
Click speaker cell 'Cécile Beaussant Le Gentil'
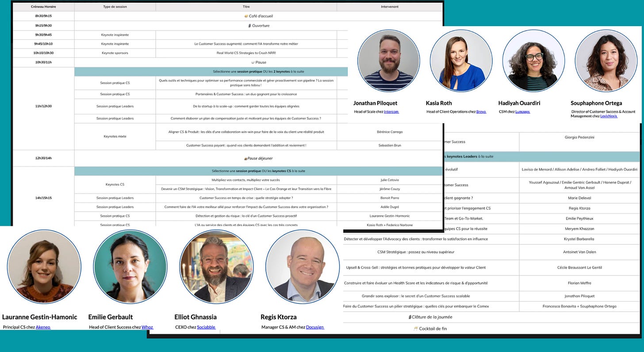tap(579, 267)
